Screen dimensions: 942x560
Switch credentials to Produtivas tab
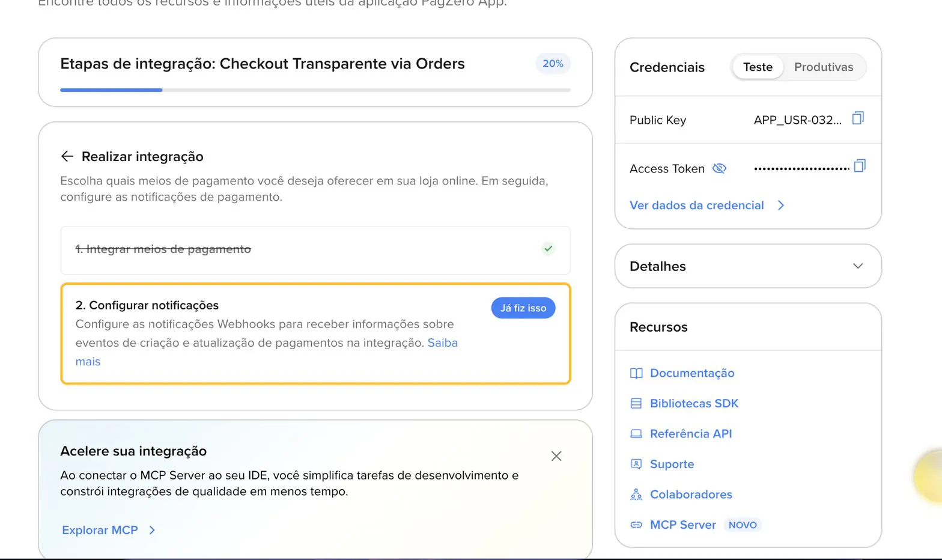point(824,67)
